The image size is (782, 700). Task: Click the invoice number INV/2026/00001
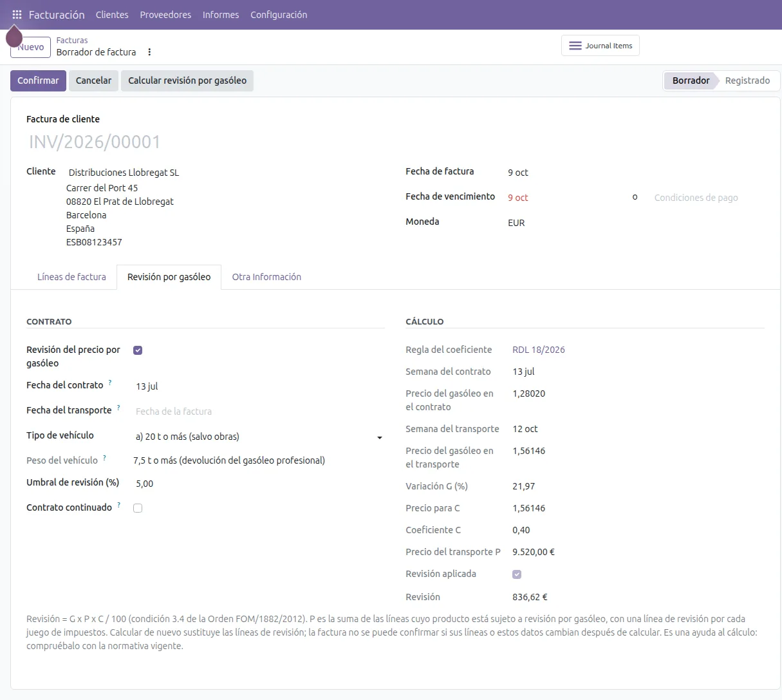[95, 142]
